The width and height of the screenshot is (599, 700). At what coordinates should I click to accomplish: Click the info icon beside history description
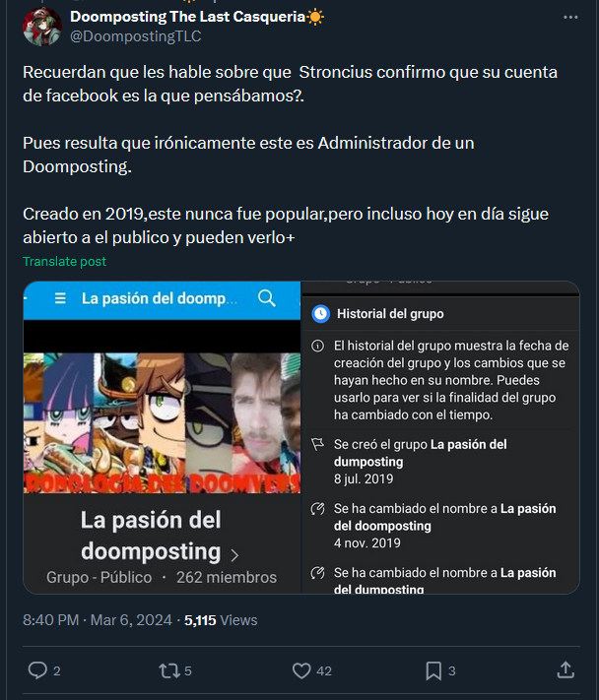(x=317, y=346)
